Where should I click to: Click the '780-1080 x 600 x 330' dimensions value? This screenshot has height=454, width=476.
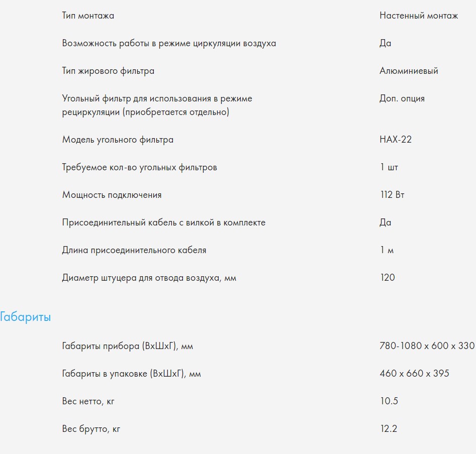pyautogui.click(x=427, y=346)
